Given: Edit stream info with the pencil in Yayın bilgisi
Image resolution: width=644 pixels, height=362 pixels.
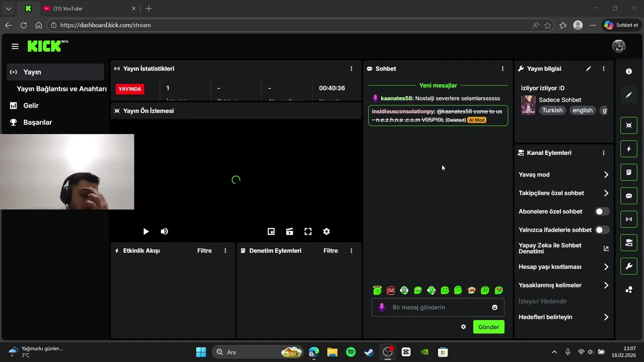Looking at the screenshot, I should (589, 69).
